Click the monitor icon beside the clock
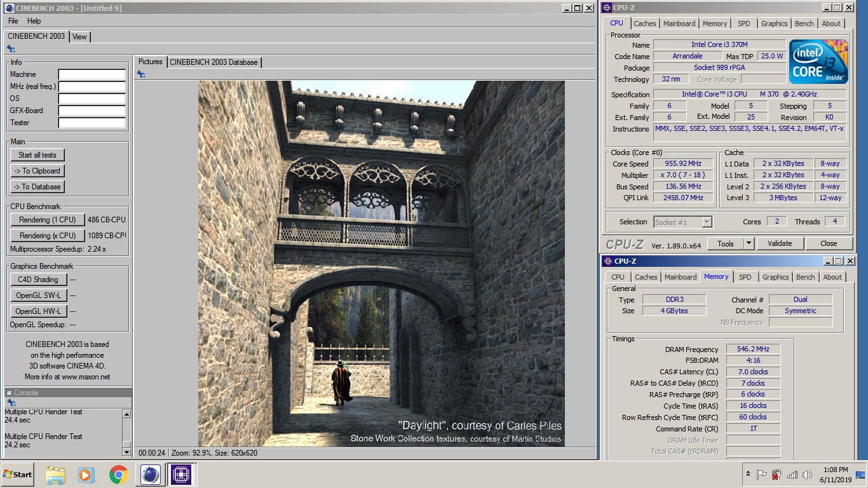The width and height of the screenshot is (868, 488). pyautogui.click(x=860, y=475)
